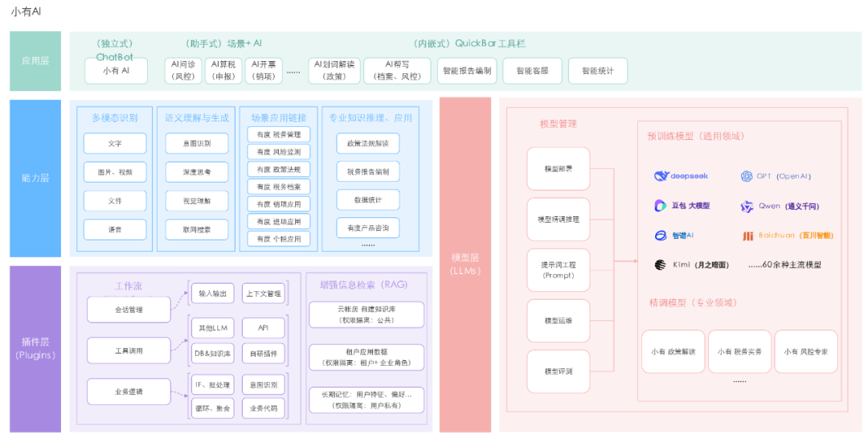868x443 pixels.
Task: Click the 豆包 大模型 logo icon
Action: point(660,206)
